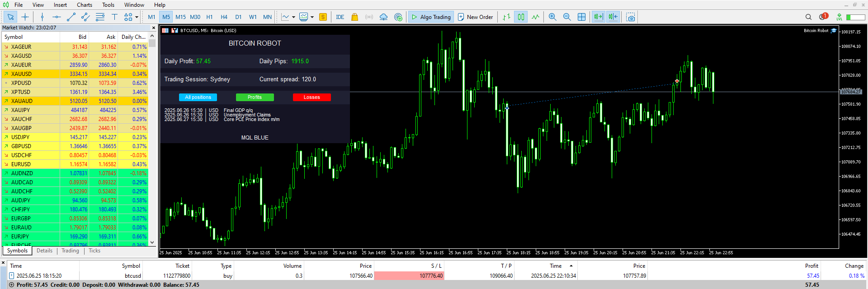Switch to M1 timeframe
The width and height of the screenshot is (868, 289).
coord(151,17)
